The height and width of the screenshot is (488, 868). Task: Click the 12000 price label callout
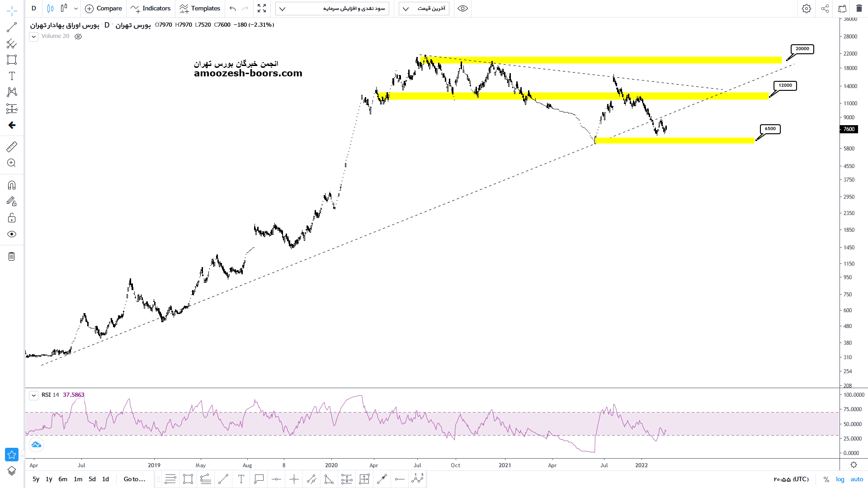(x=785, y=85)
